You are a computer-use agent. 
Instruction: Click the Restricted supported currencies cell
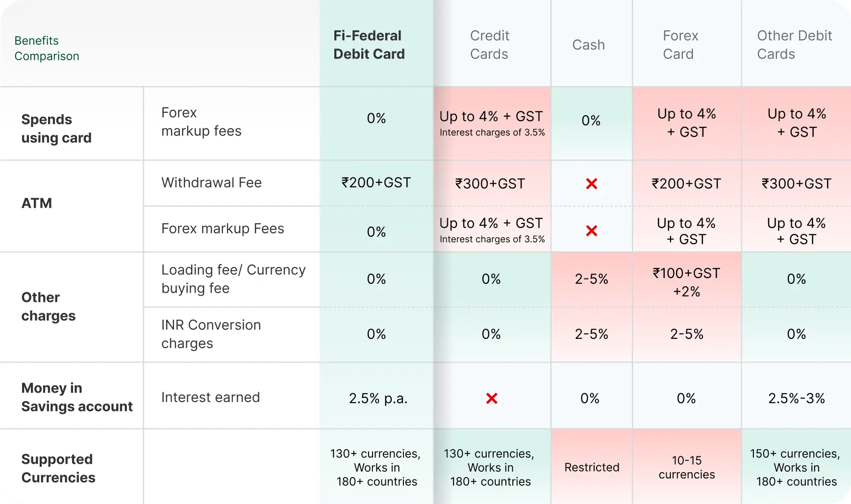point(592,467)
